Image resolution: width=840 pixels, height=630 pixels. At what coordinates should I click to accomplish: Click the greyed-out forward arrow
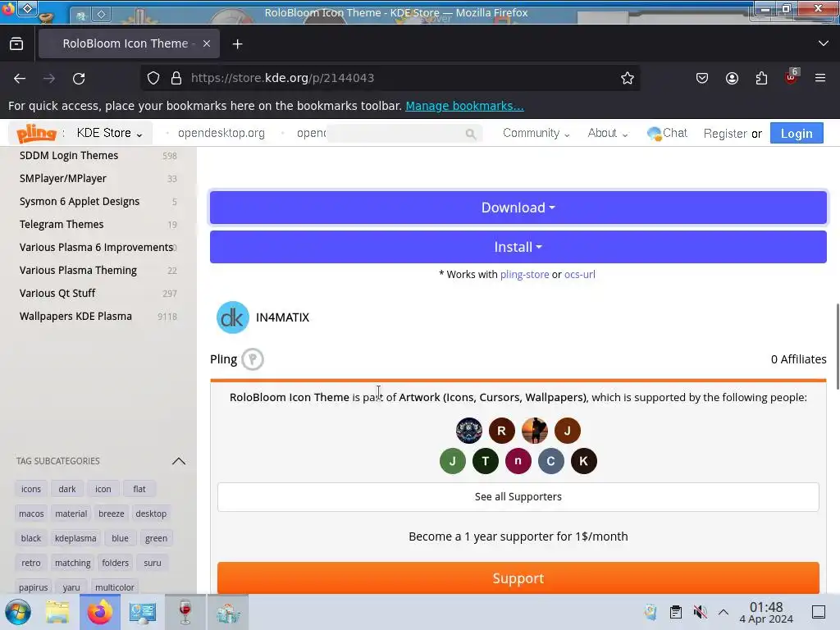[x=49, y=78]
